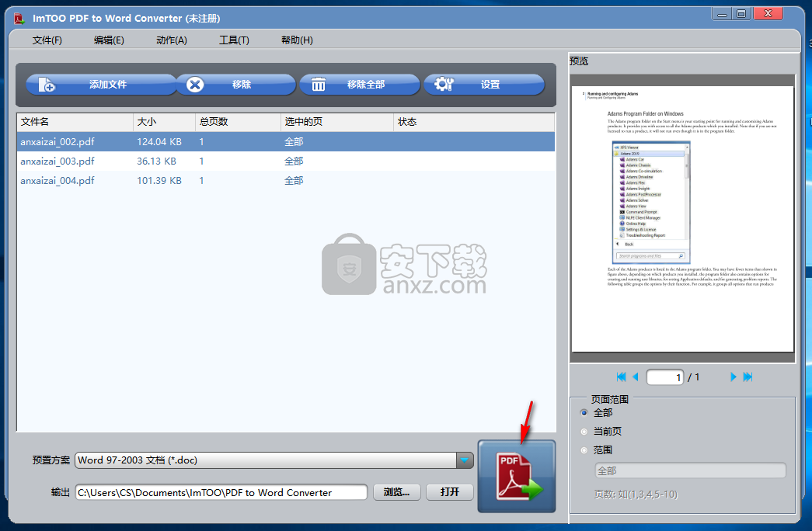Select the 全部 page range radio button
812x531 pixels.
click(584, 413)
